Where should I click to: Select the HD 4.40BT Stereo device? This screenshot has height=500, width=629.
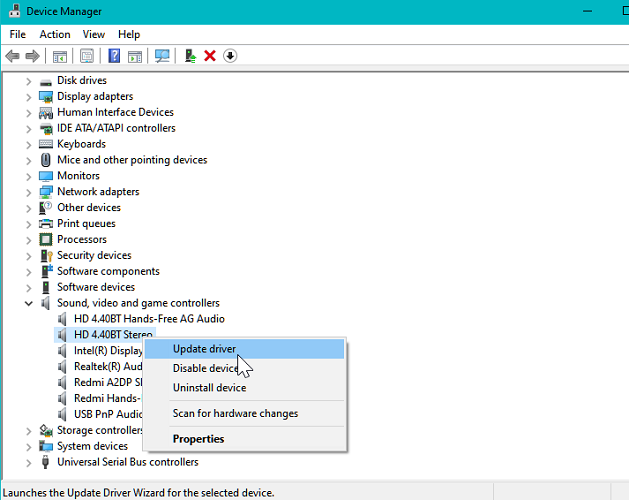click(113, 335)
